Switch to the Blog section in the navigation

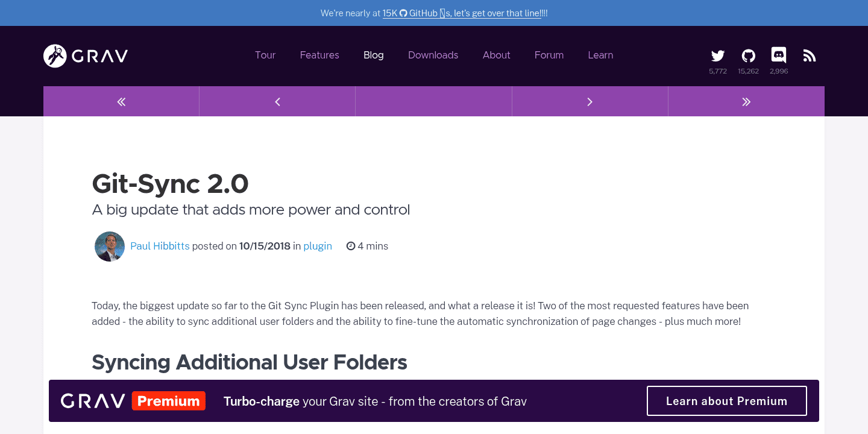[x=373, y=55]
